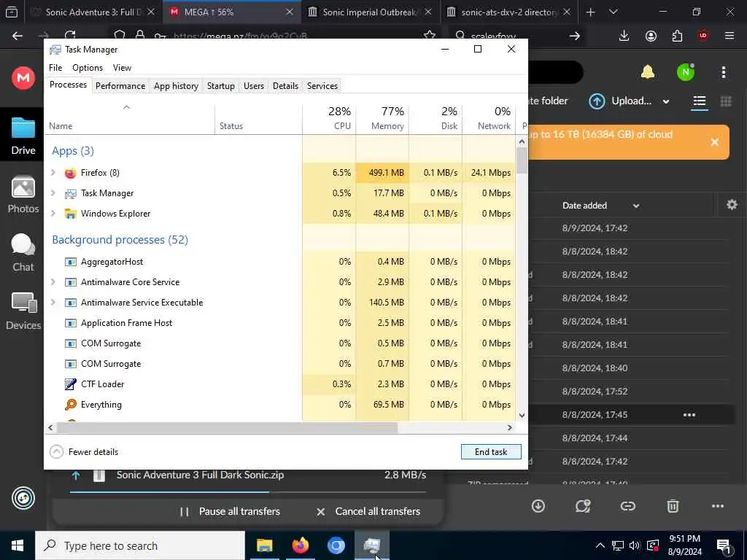747x560 pixels.
Task: Open MEGA three-dot menu beside avatar
Action: 723,72
